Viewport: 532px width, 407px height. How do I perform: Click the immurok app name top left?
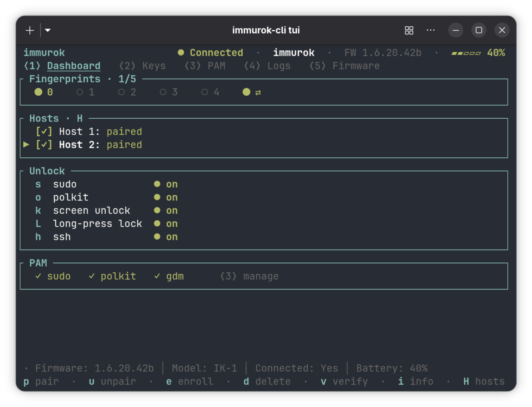[44, 53]
